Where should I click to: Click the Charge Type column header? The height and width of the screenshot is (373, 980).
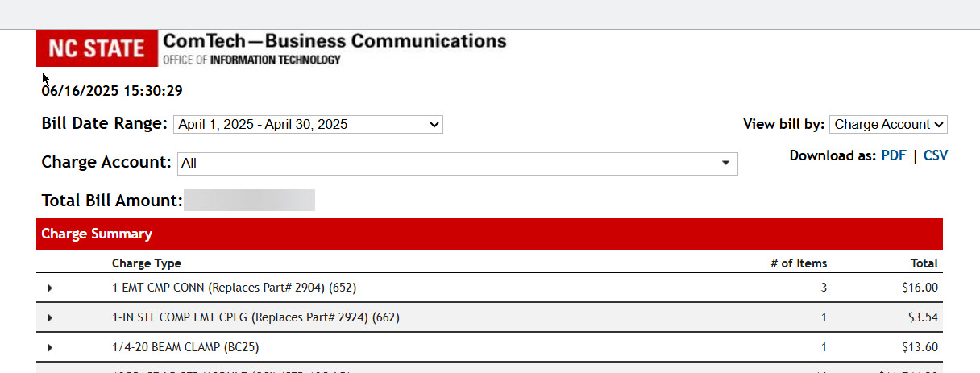pos(147,263)
